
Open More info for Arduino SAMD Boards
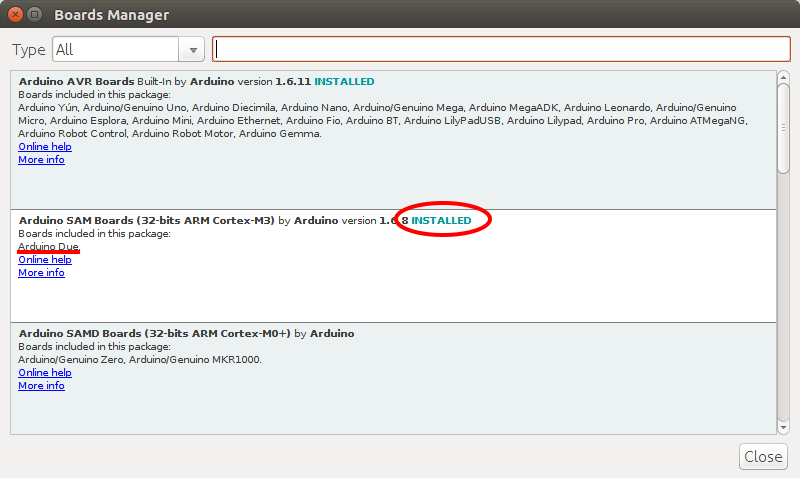coord(41,386)
